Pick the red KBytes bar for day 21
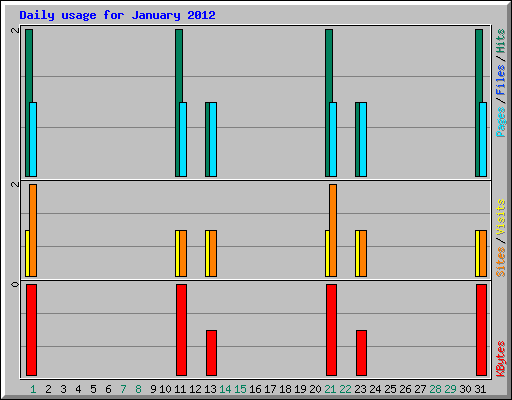 331,330
